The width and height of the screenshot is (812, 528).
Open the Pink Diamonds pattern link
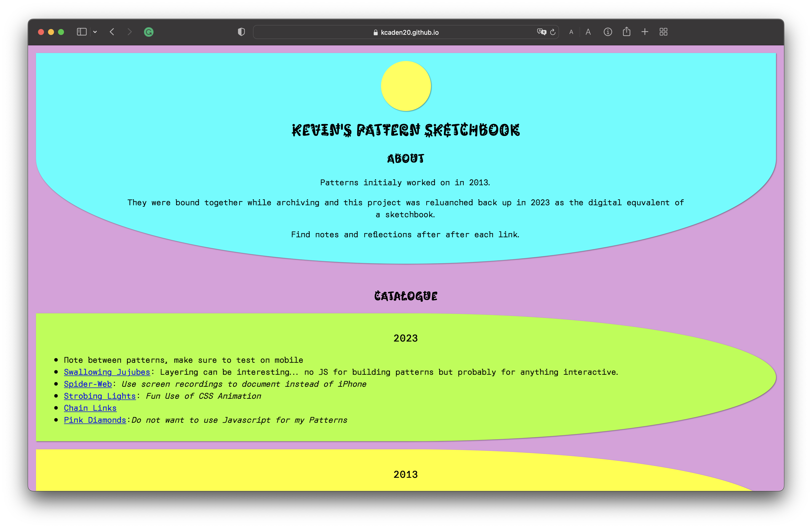95,420
